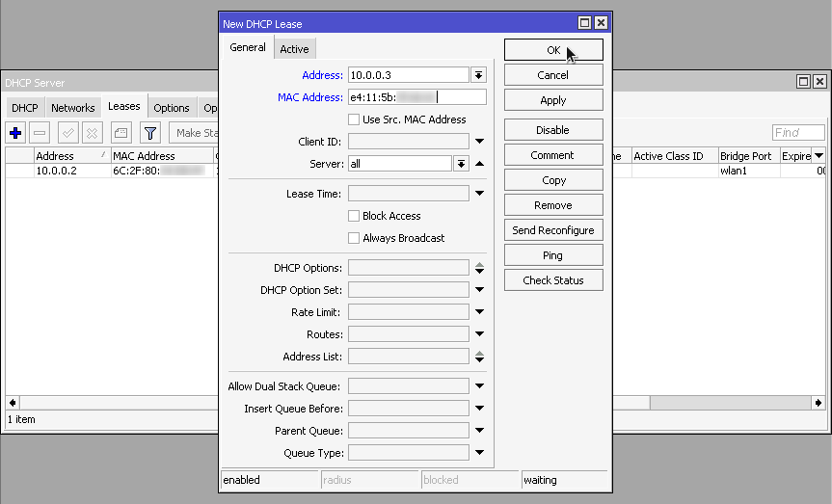Click the comment note icon in toolbar

[121, 133]
